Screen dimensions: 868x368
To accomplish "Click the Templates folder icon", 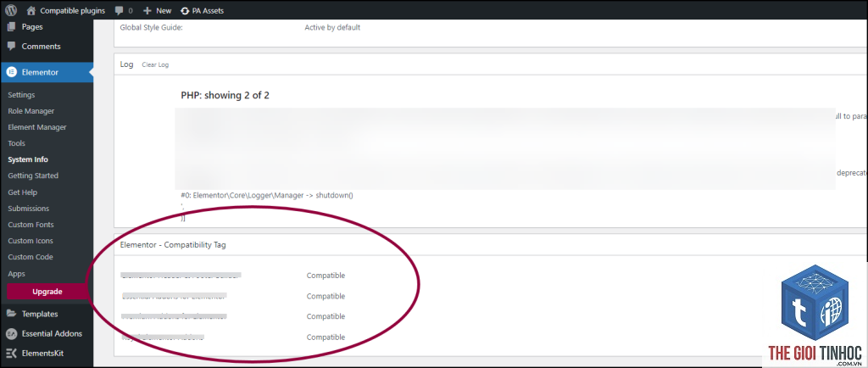I will coord(11,314).
